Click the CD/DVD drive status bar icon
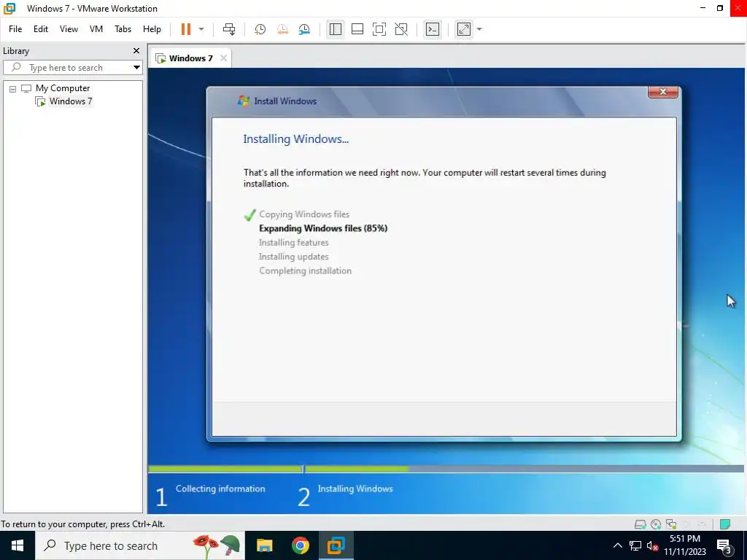Image resolution: width=747 pixels, height=560 pixels. [x=656, y=524]
